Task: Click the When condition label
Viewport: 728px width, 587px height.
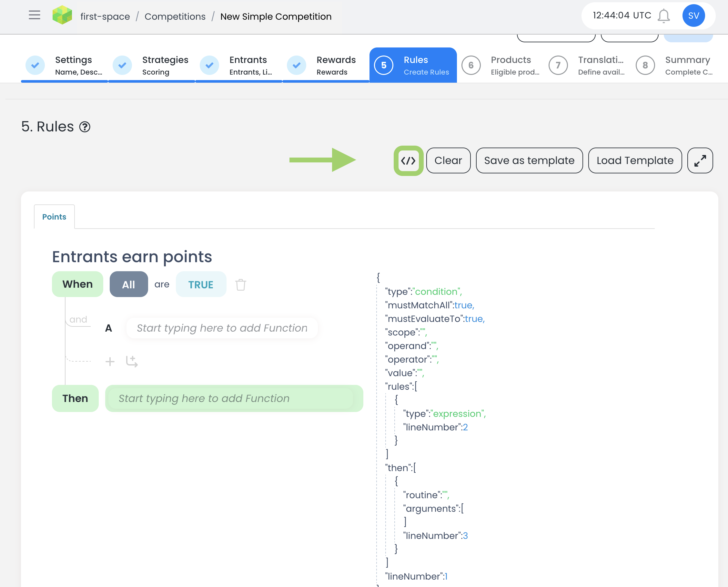Action: 77,284
